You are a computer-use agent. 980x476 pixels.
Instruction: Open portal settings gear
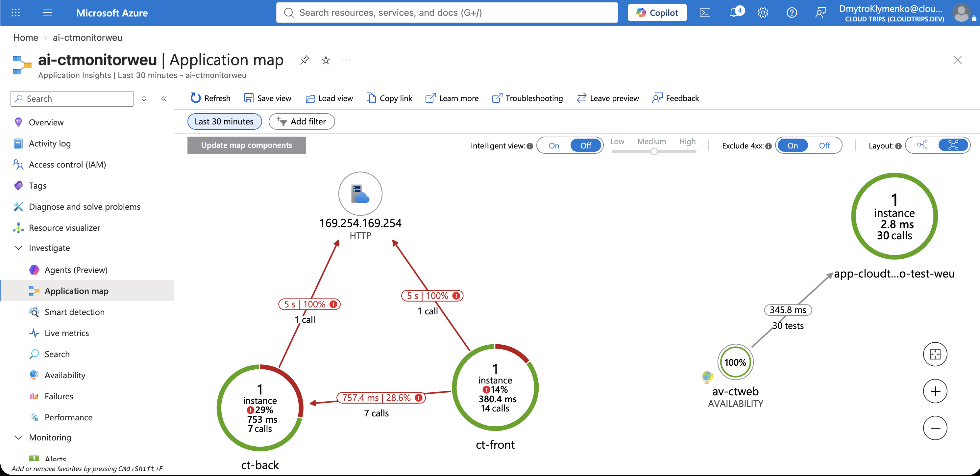click(763, 13)
